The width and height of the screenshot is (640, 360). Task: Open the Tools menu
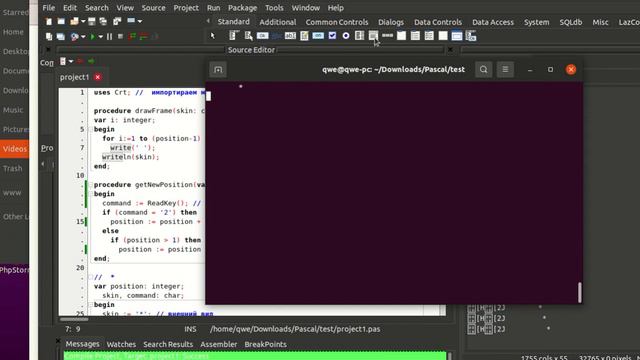click(x=274, y=8)
